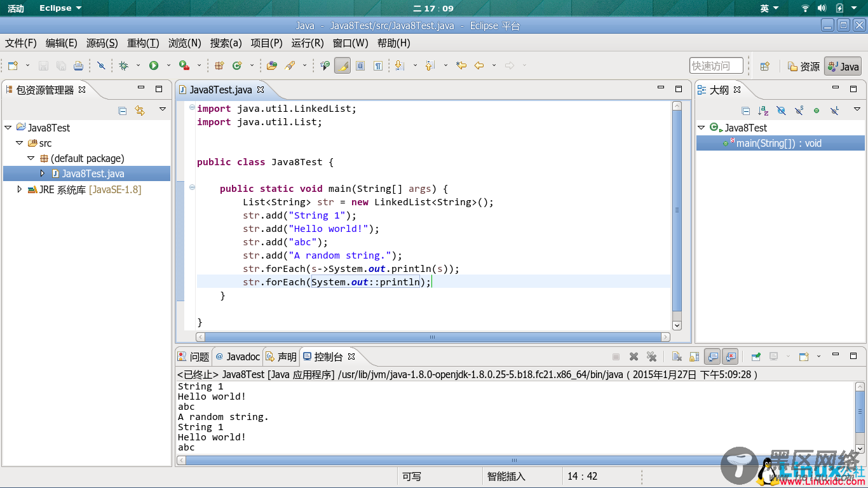Toggle Hide Non-Public Members green dot

[817, 111]
